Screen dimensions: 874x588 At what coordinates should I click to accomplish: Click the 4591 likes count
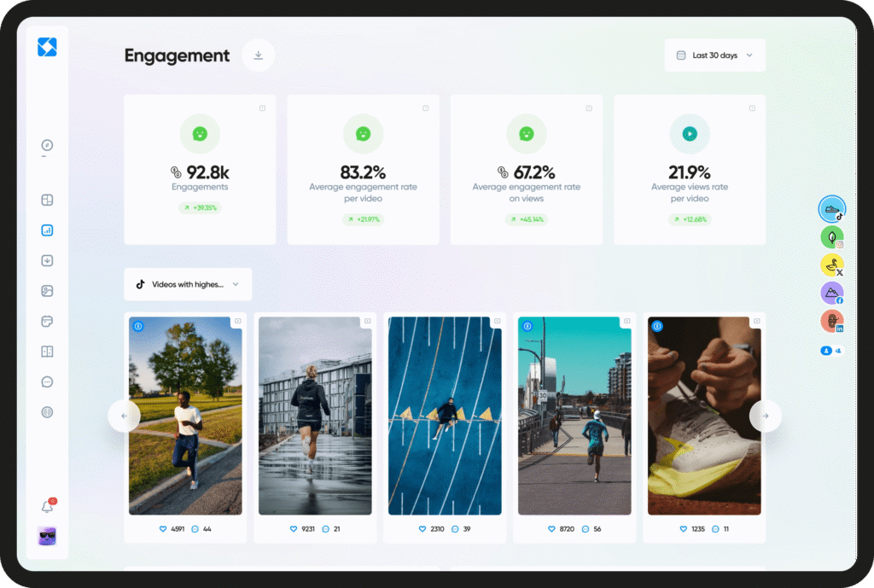[x=178, y=529]
